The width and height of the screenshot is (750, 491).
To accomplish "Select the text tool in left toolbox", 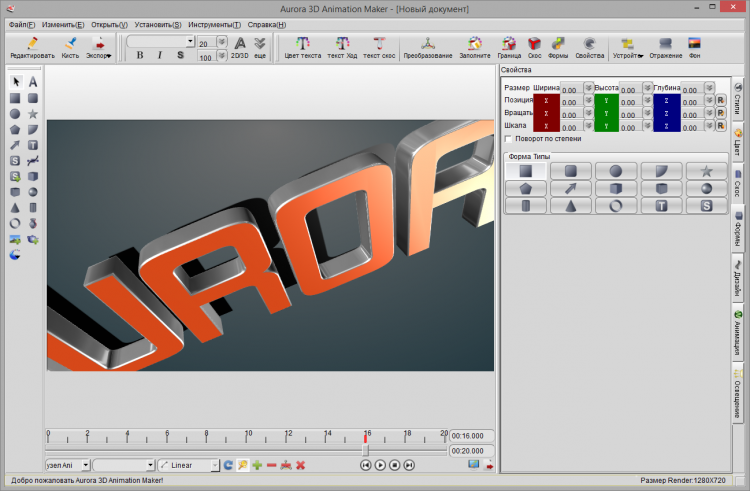I will (x=33, y=82).
